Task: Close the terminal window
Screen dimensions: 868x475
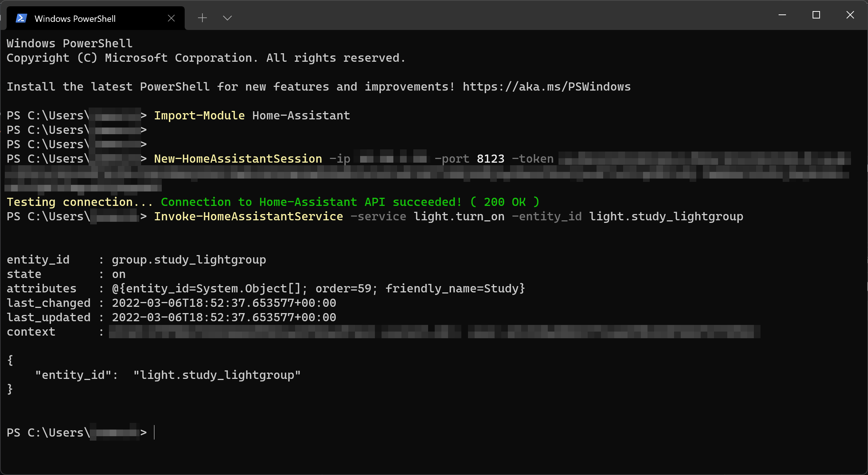Action: tap(850, 15)
